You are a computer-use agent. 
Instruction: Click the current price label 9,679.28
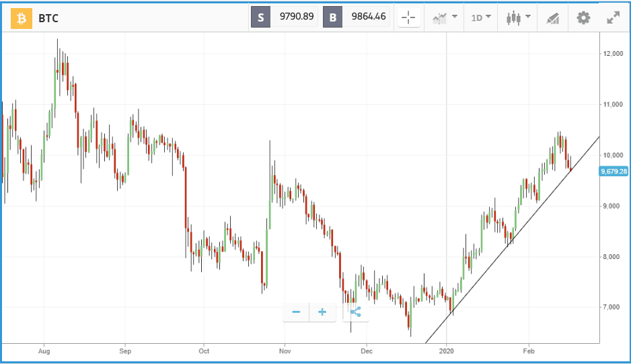pyautogui.click(x=614, y=172)
